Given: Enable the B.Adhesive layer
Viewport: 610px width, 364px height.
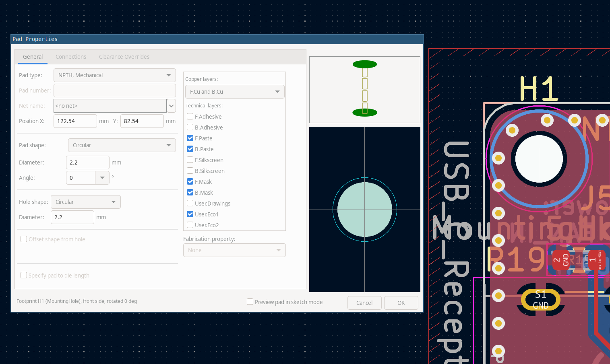Looking at the screenshot, I should pyautogui.click(x=190, y=127).
